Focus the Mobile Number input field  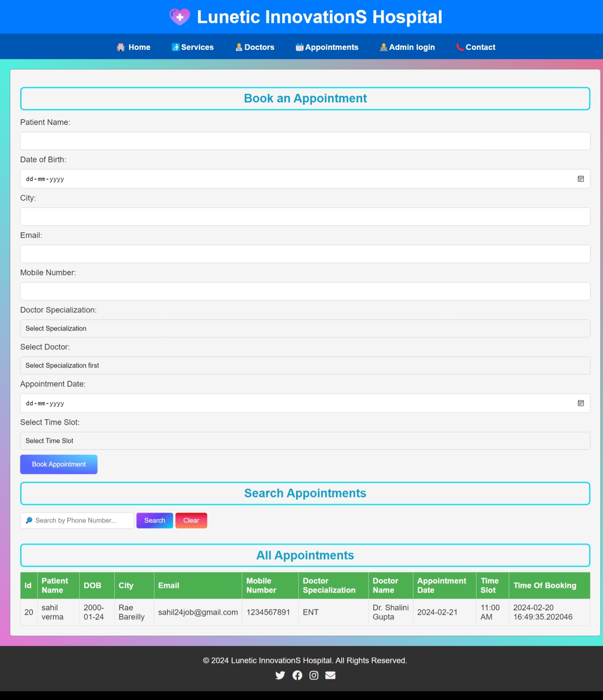pos(305,291)
